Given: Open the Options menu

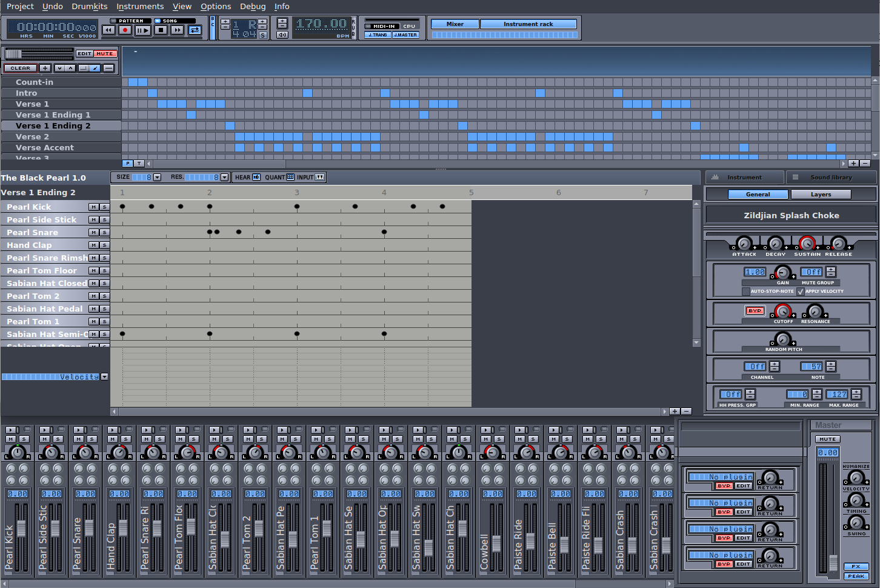Looking at the screenshot, I should [x=216, y=6].
